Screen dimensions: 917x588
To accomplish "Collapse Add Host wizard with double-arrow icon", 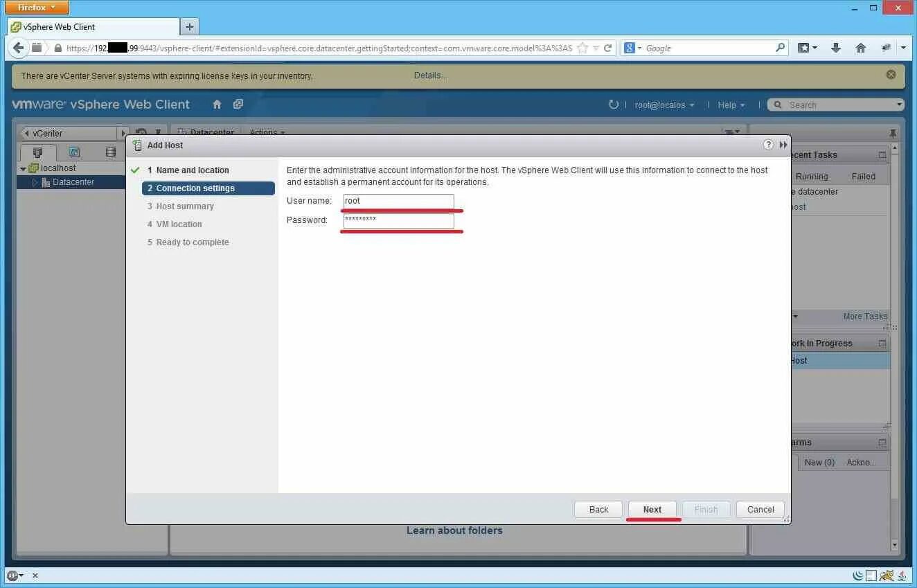I will point(783,145).
